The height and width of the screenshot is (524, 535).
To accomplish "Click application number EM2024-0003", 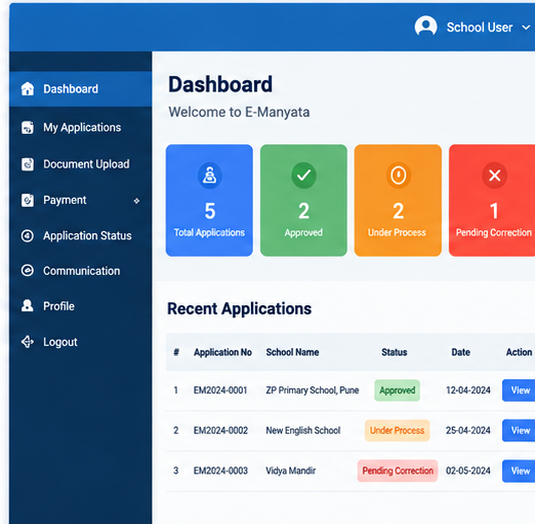I will [x=220, y=471].
